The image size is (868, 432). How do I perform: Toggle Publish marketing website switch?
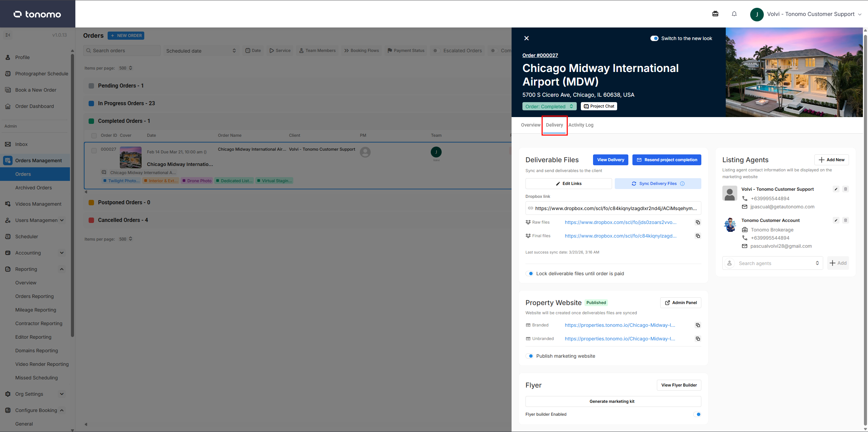[x=530, y=356]
